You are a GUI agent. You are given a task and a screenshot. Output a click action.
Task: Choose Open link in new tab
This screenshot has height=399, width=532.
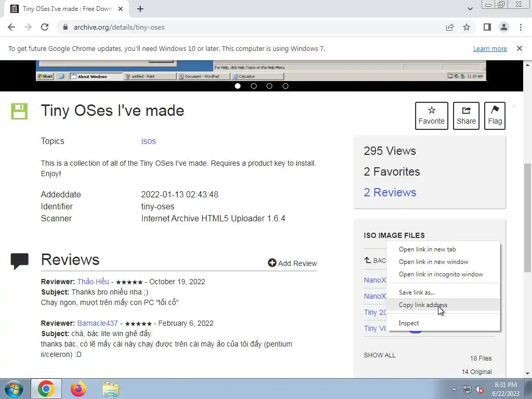(x=443, y=249)
